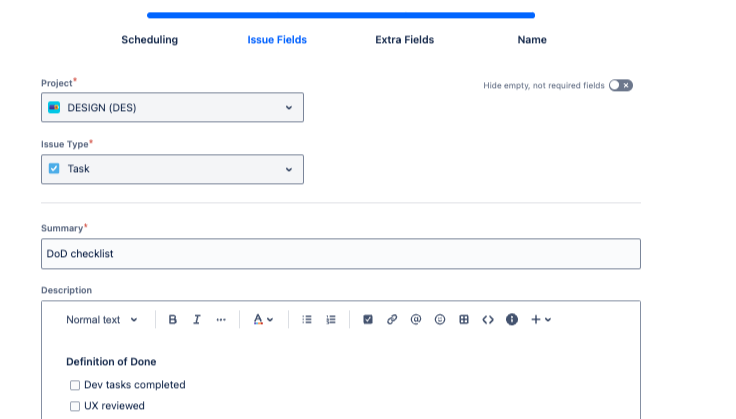Add an action item checkbox

click(368, 320)
